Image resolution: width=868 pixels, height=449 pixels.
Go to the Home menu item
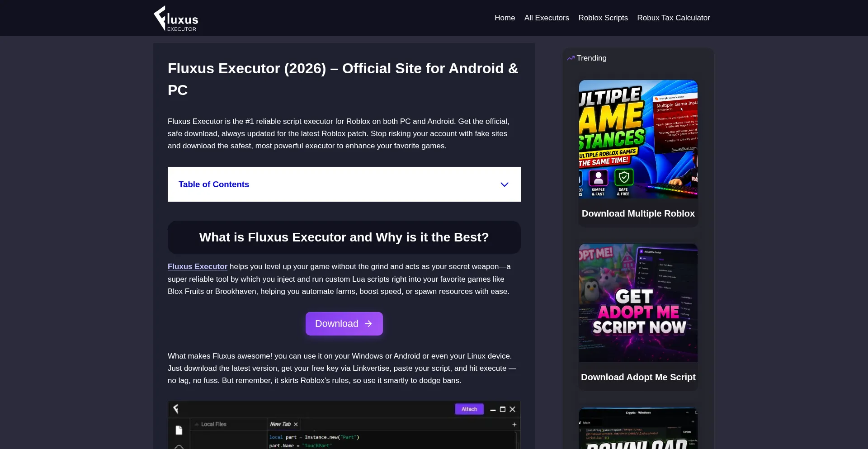pos(505,18)
